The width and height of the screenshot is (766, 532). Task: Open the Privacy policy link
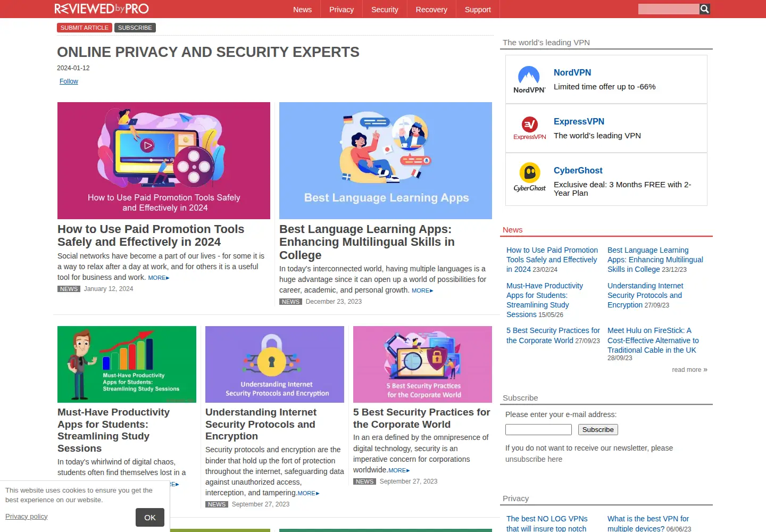[27, 516]
